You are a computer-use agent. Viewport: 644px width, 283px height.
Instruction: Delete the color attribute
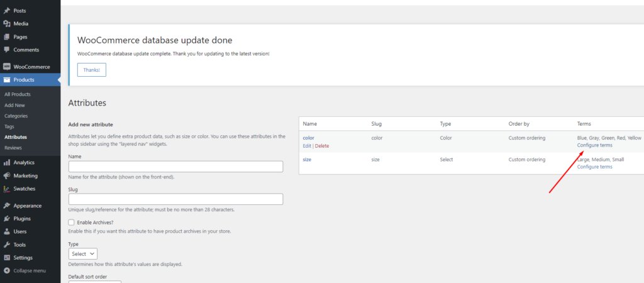tap(322, 146)
